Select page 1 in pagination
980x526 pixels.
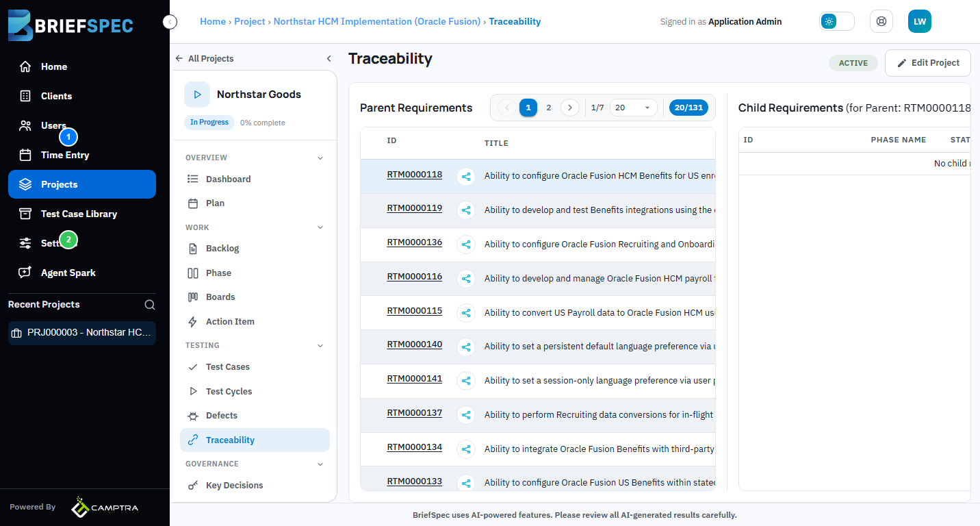coord(528,108)
